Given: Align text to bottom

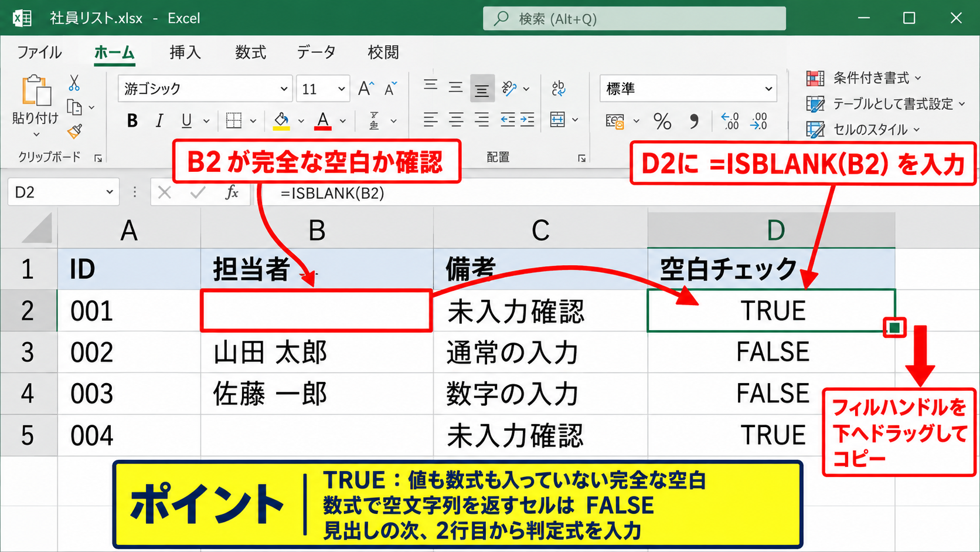Looking at the screenshot, I should point(482,89).
